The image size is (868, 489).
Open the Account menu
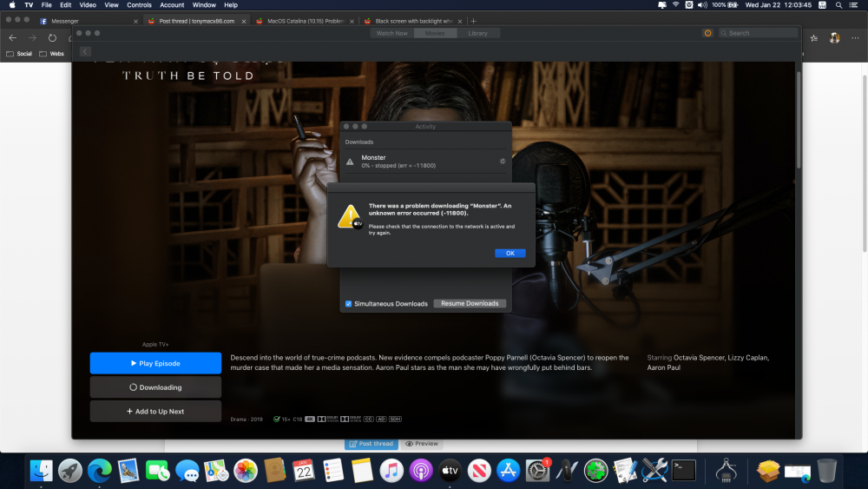tap(172, 5)
